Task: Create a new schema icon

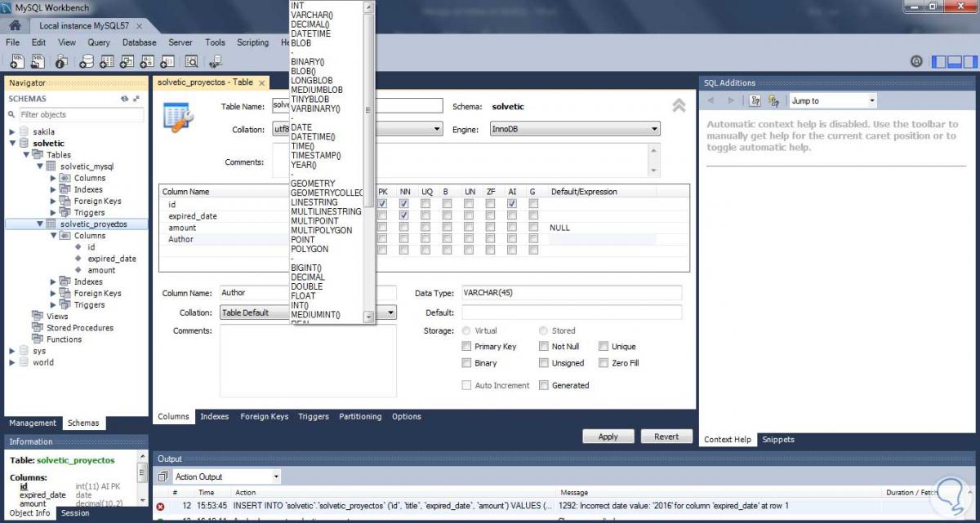Action: (87, 61)
